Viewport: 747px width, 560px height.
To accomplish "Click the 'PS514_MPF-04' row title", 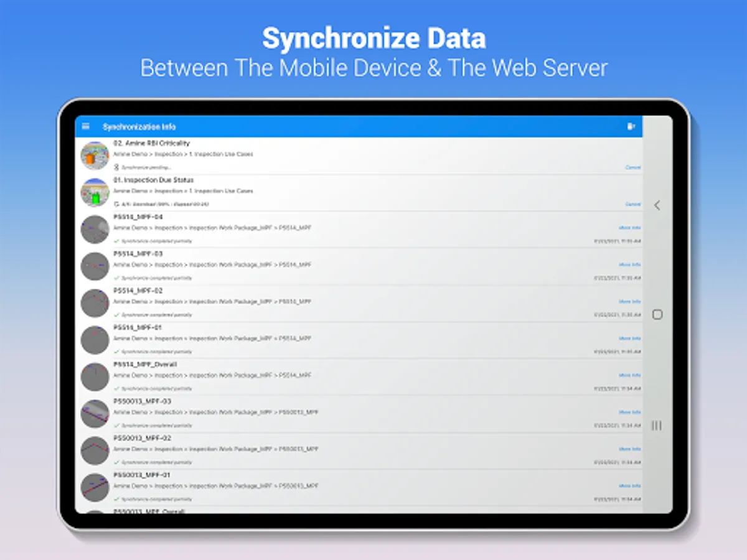I will tap(138, 217).
